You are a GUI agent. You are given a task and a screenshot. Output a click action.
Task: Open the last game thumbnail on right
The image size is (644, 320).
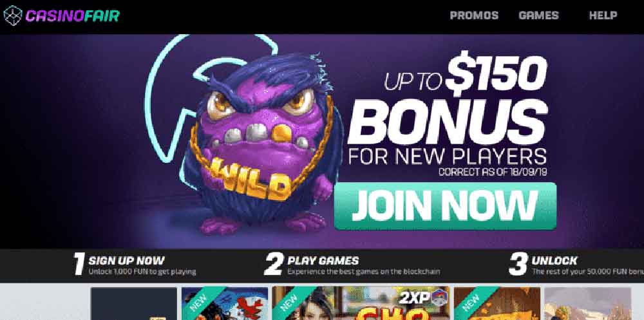coord(588,303)
